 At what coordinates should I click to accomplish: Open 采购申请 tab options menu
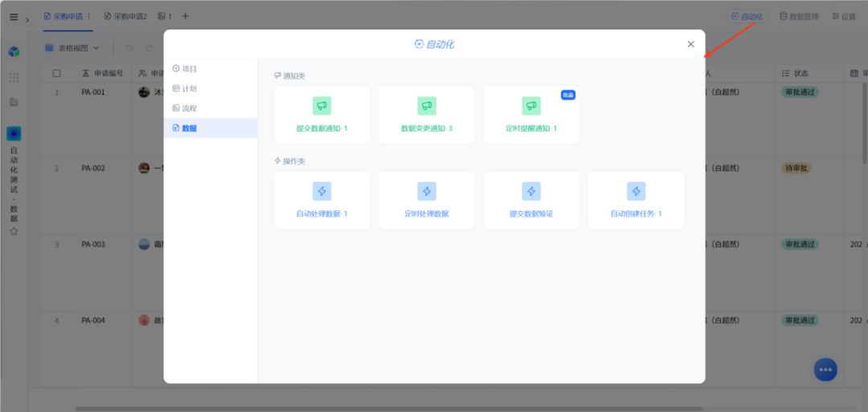pyautogui.click(x=88, y=17)
